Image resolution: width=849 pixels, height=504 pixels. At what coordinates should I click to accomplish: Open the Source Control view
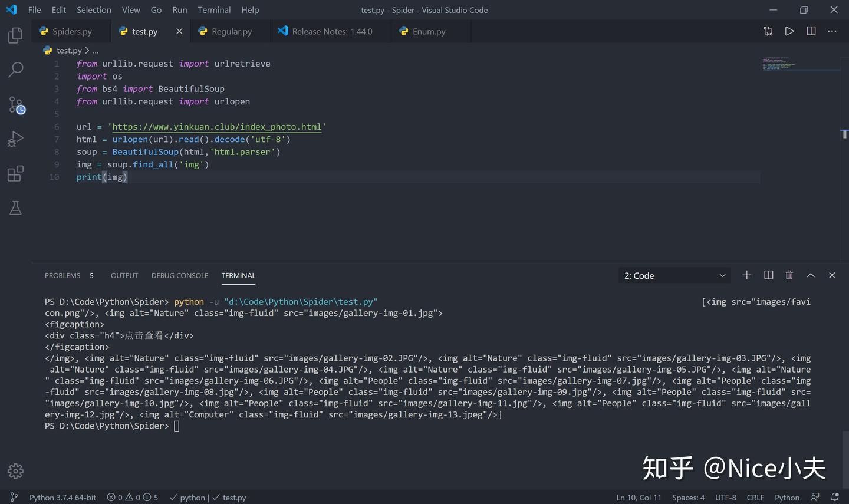(15, 104)
